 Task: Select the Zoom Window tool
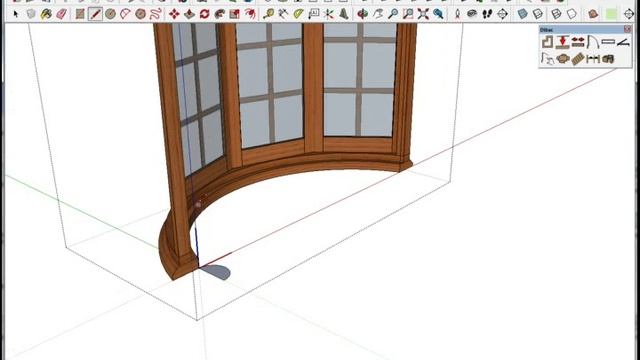tap(408, 14)
